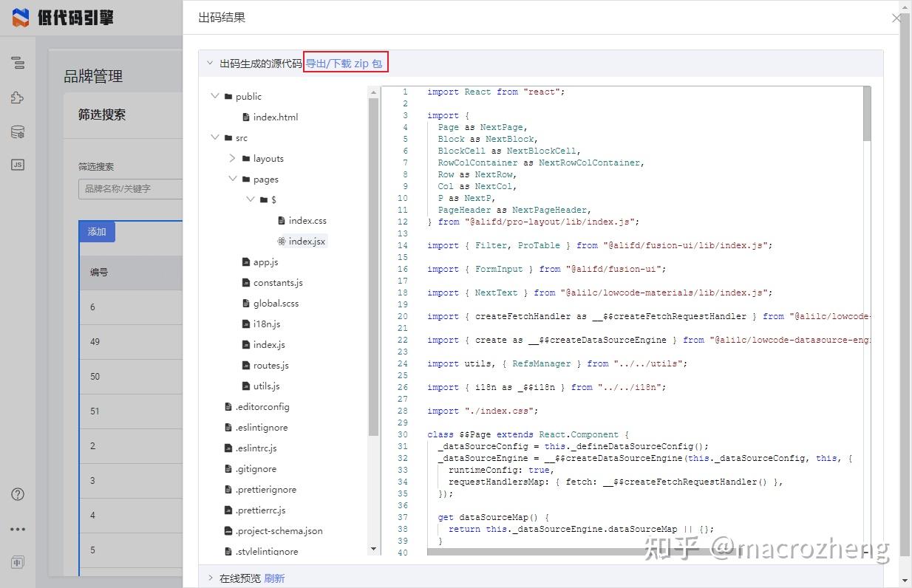Open the outline tree panel icon
This screenshot has width=912, height=588.
coord(18,63)
